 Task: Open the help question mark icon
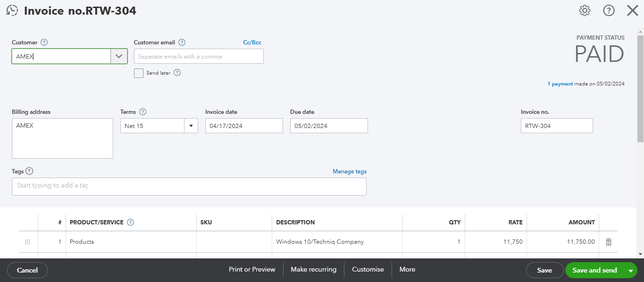609,10
